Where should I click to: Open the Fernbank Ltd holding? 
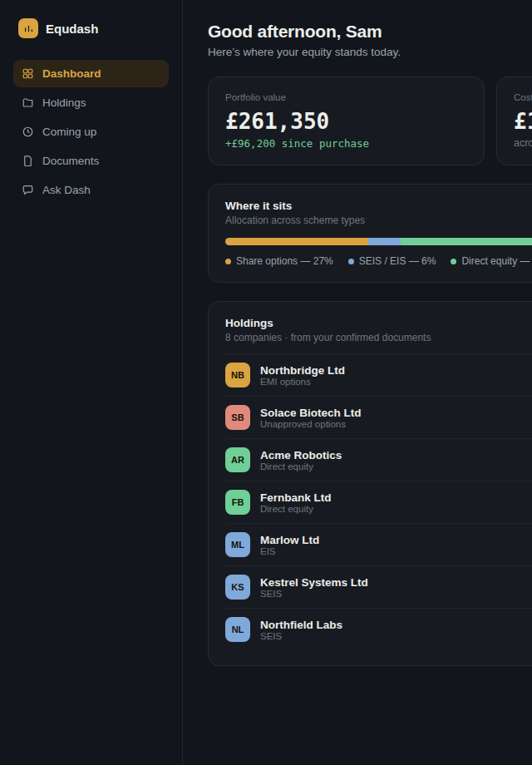point(378,502)
